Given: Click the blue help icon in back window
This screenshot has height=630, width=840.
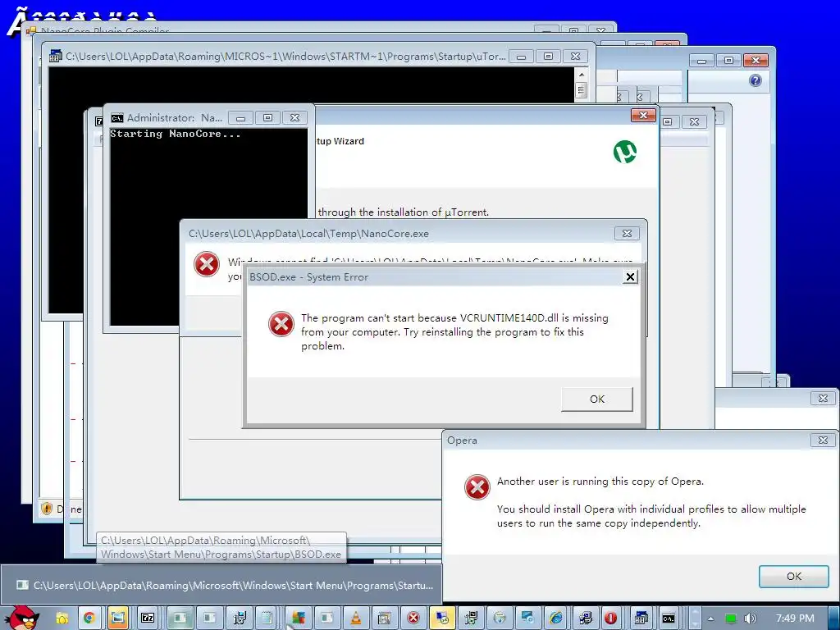Looking at the screenshot, I should pyautogui.click(x=756, y=80).
